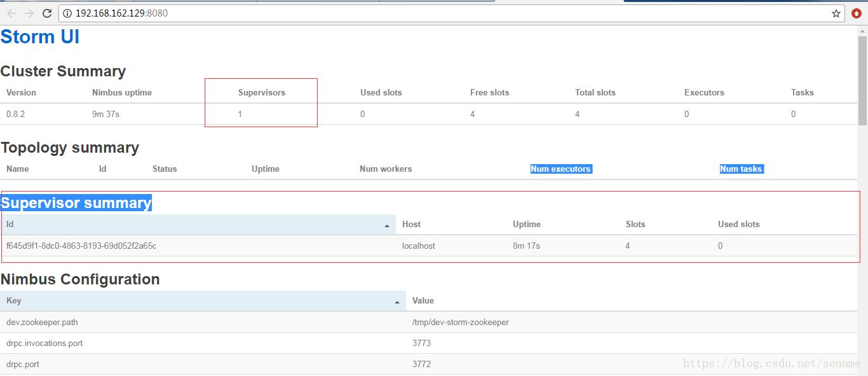Bookmark this page with the star icon

tap(836, 13)
